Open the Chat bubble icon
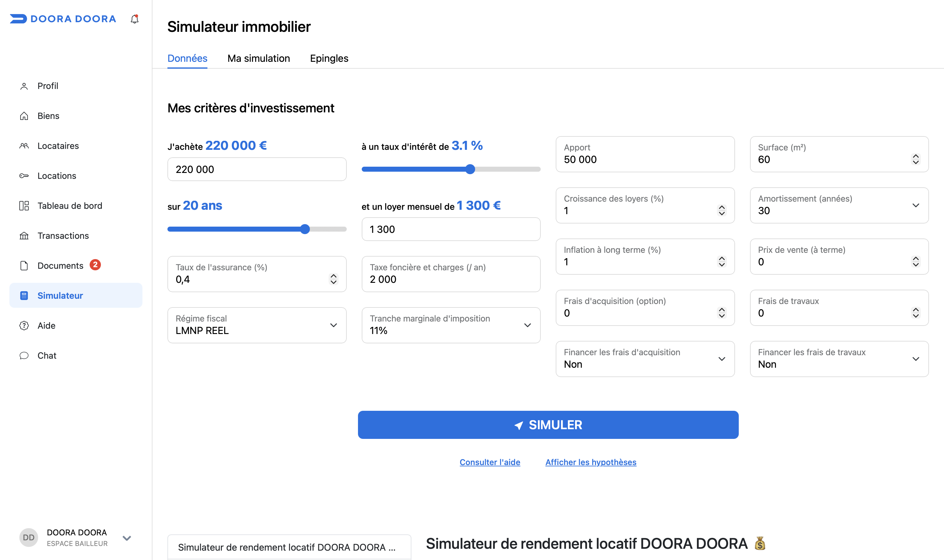 click(x=24, y=356)
